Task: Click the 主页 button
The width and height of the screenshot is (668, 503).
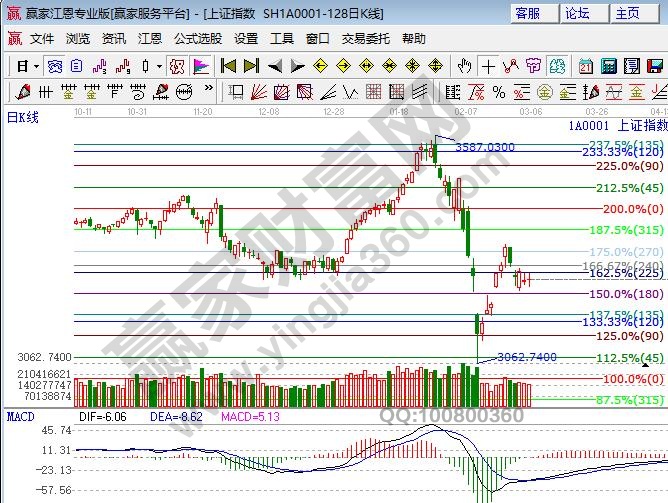Action: tap(628, 13)
